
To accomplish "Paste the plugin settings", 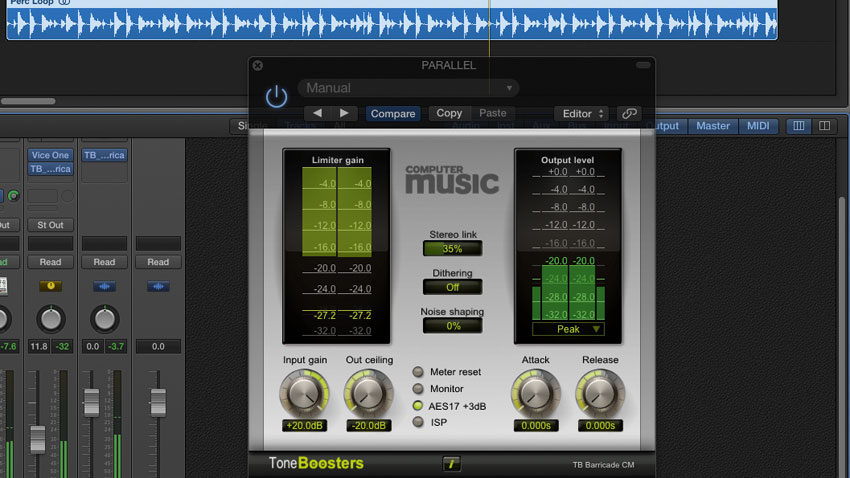I will point(492,113).
